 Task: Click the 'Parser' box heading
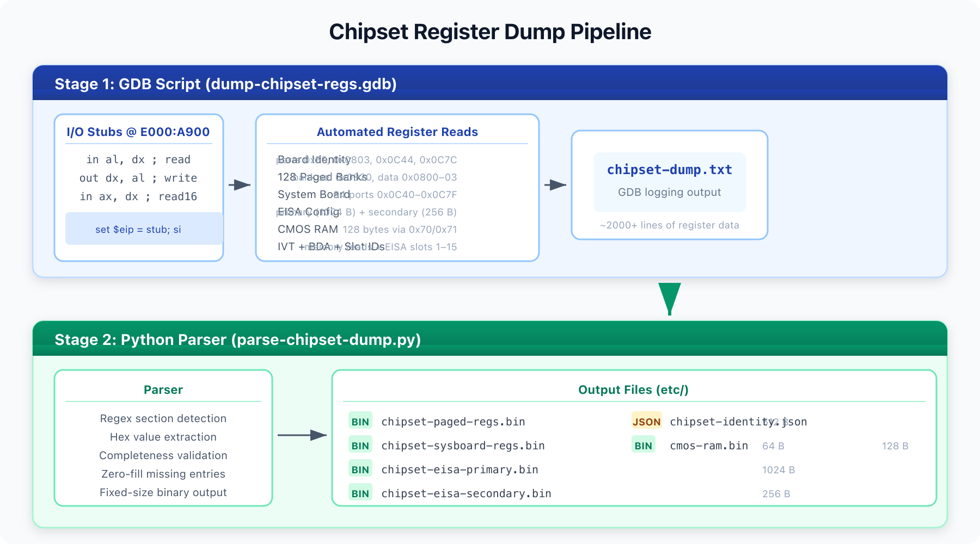click(x=163, y=390)
